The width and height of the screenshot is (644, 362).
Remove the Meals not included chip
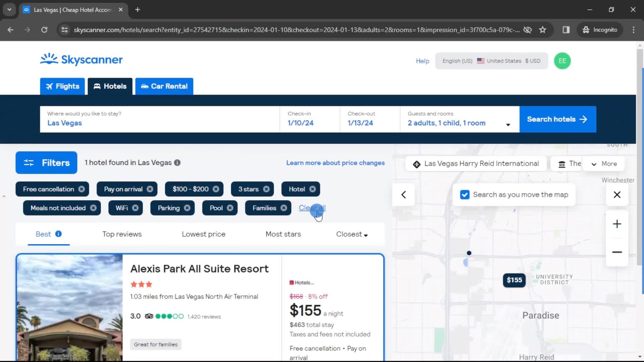(93, 208)
